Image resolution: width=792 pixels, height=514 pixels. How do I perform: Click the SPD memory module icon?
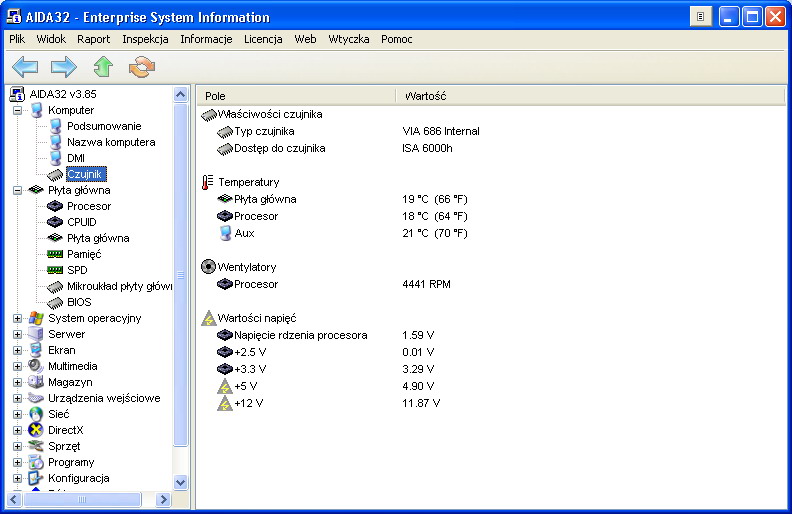pos(55,270)
